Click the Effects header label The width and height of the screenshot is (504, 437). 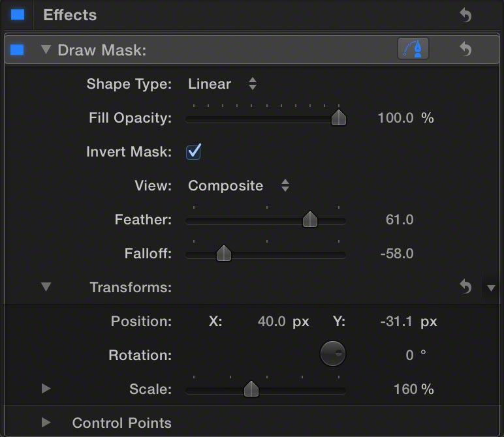tap(70, 15)
